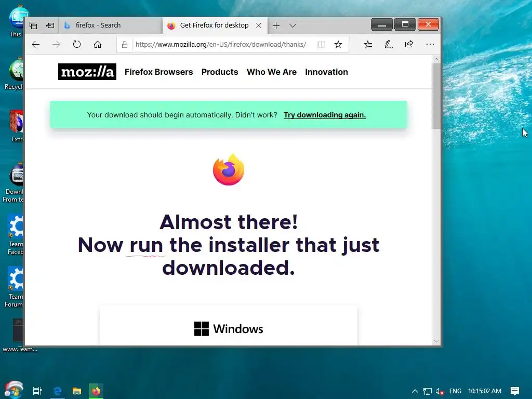
Task: Open a new tab with the plus icon
Action: click(x=276, y=26)
